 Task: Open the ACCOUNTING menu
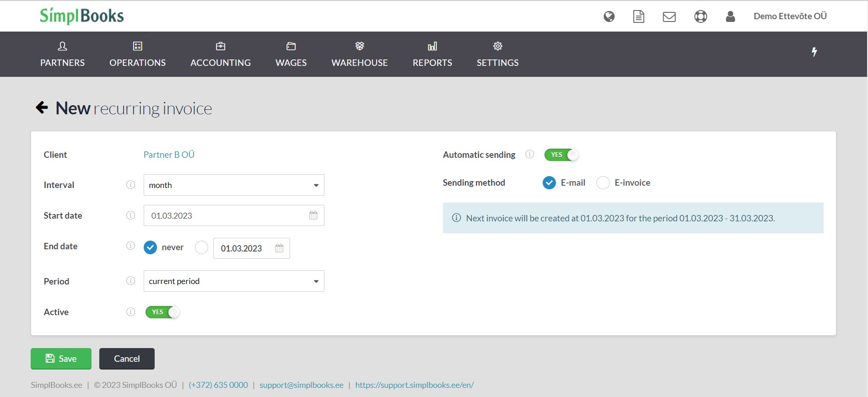221,54
